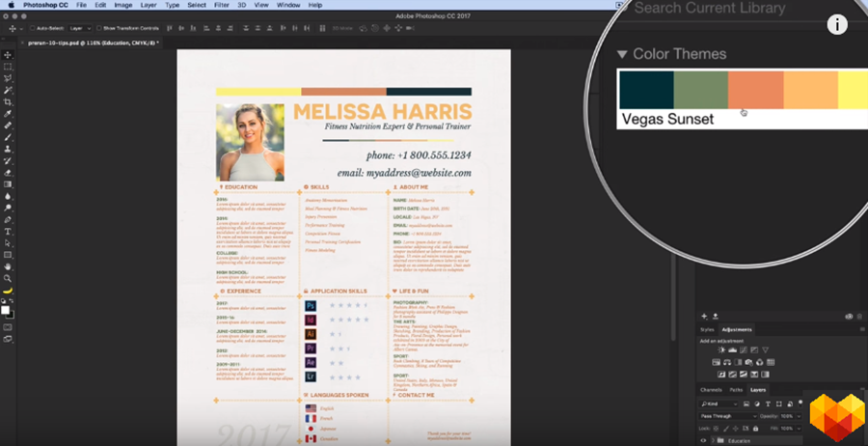Viewport: 868px width, 446px height.
Task: Choose the Eyedropper tool
Action: [x=8, y=114]
